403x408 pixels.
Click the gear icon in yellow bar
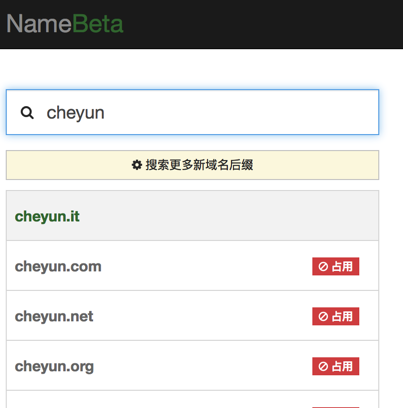[137, 165]
